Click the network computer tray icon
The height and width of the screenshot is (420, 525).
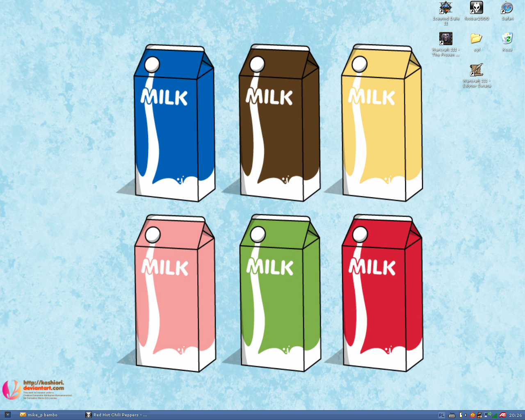click(x=487, y=415)
